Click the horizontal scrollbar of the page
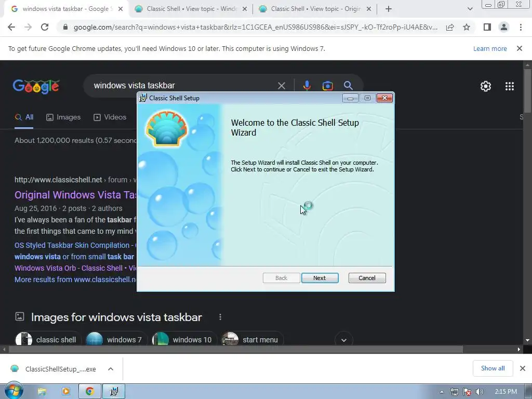Viewport: 532px width, 399px height. tap(236, 349)
